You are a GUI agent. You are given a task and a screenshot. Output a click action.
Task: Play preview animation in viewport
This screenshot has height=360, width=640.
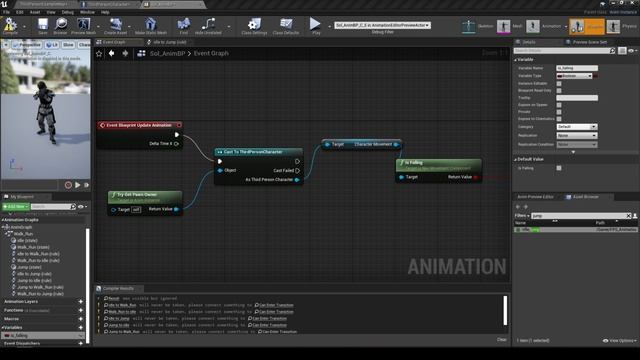(x=78, y=185)
